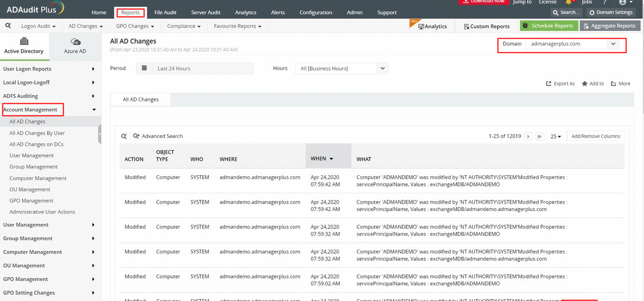The width and height of the screenshot is (644, 301).
Task: Open Domain Settings from the top bar
Action: pyautogui.click(x=611, y=12)
